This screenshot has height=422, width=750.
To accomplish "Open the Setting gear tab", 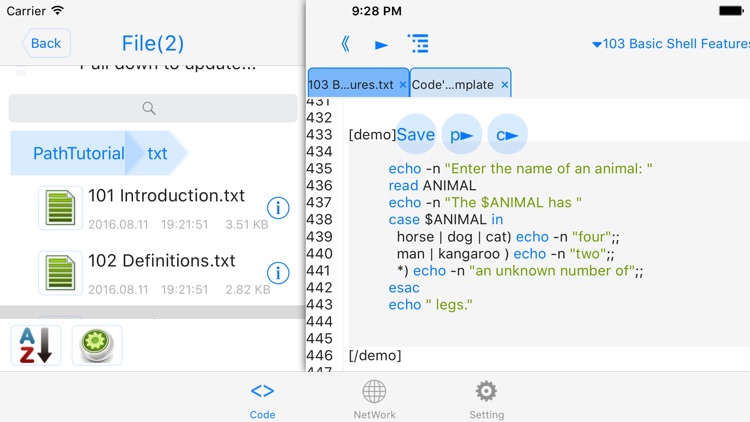I will click(x=486, y=398).
